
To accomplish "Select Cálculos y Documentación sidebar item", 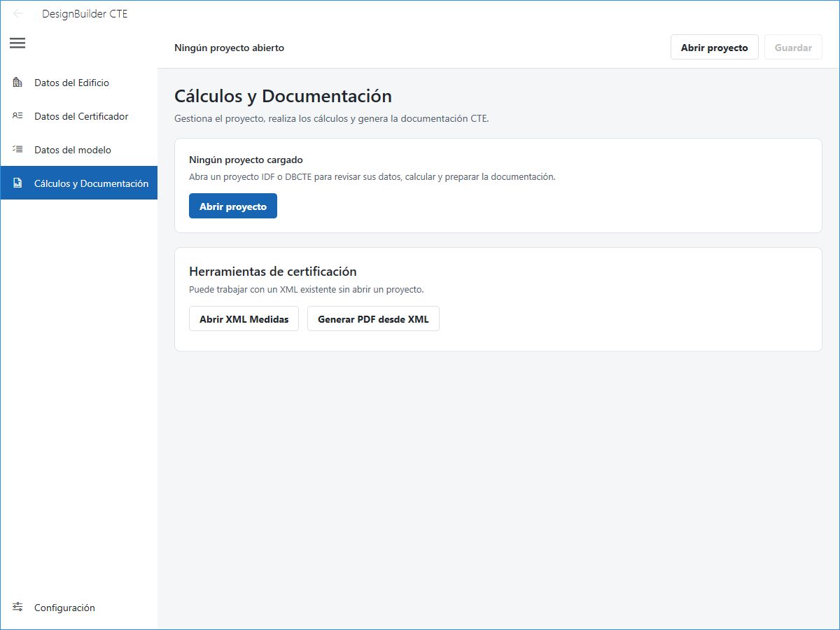I will (79, 183).
